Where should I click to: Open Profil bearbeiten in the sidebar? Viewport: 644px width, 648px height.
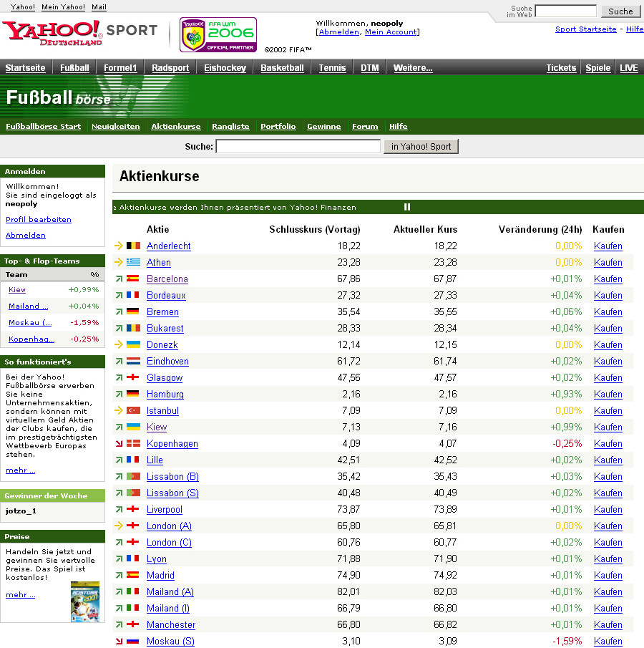(x=39, y=219)
